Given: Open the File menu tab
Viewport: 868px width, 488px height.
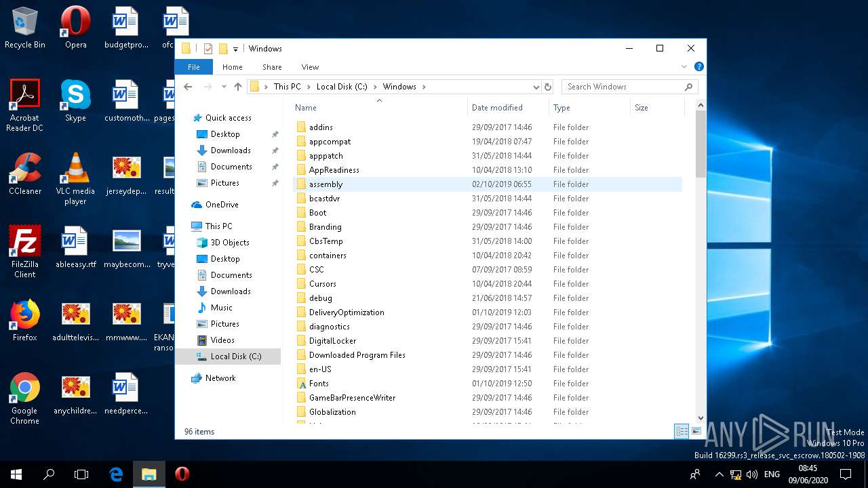Looking at the screenshot, I should coord(194,67).
